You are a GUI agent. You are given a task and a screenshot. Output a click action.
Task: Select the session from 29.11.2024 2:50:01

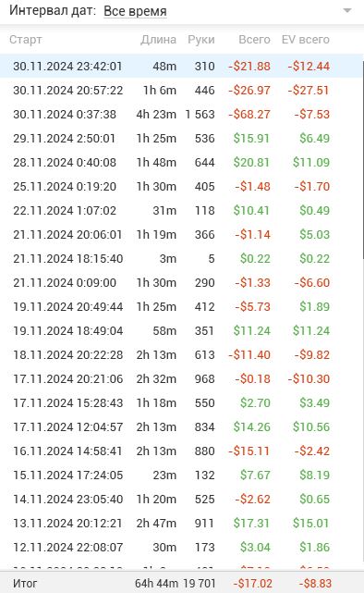tap(181, 139)
